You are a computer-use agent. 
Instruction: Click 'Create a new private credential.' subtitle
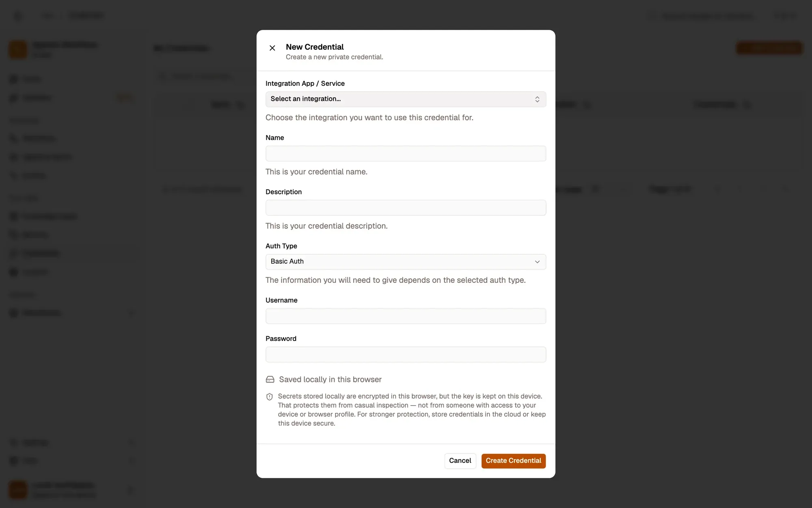click(334, 57)
